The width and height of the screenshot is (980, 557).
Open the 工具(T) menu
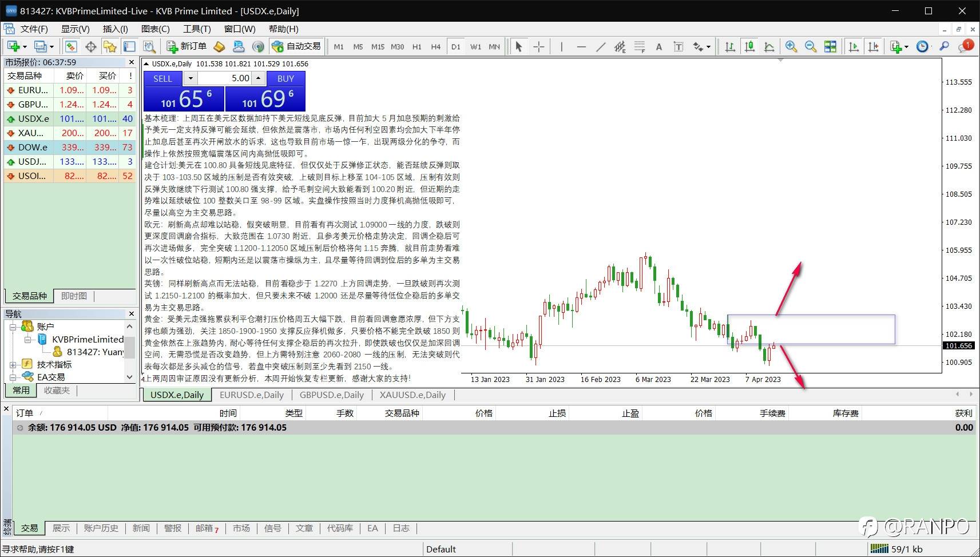(197, 29)
